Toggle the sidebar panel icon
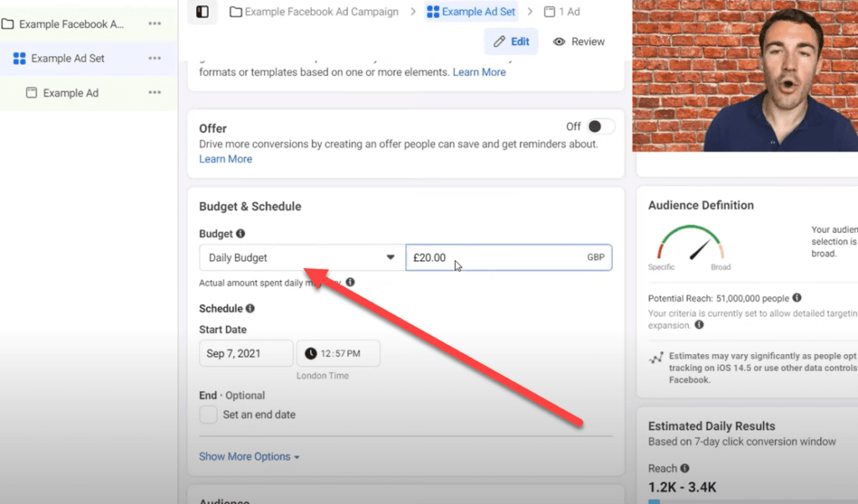The height and width of the screenshot is (504, 858). pyautogui.click(x=202, y=12)
